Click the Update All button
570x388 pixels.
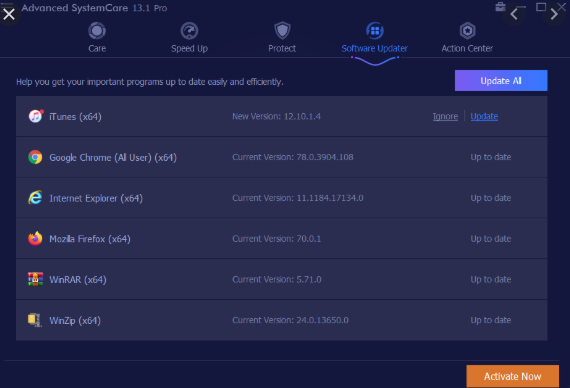(x=501, y=80)
